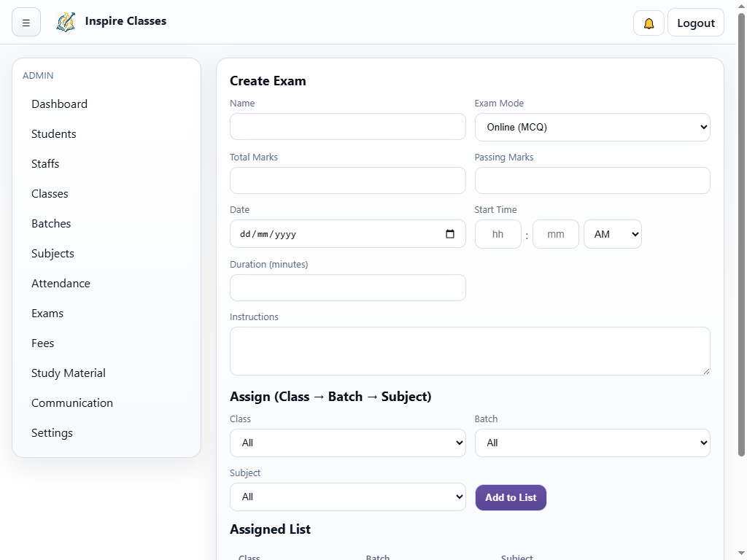Click the Total Marks field

point(347,181)
